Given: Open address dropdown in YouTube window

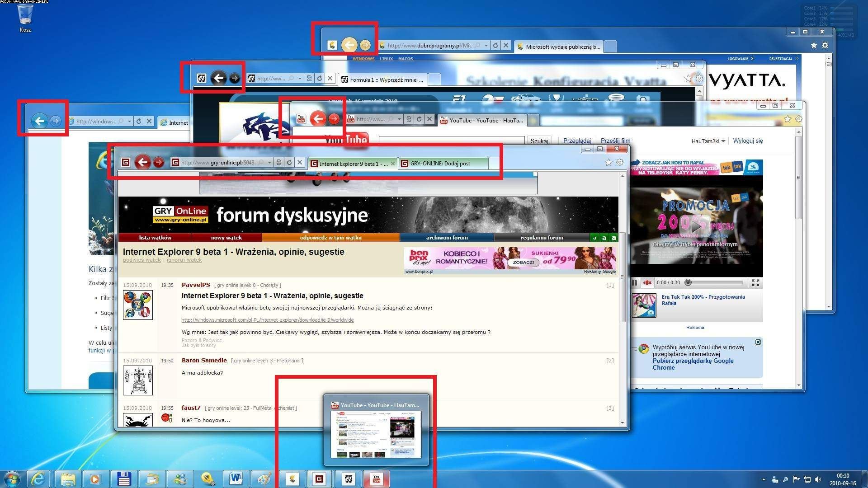Looking at the screenshot, I should tap(399, 119).
